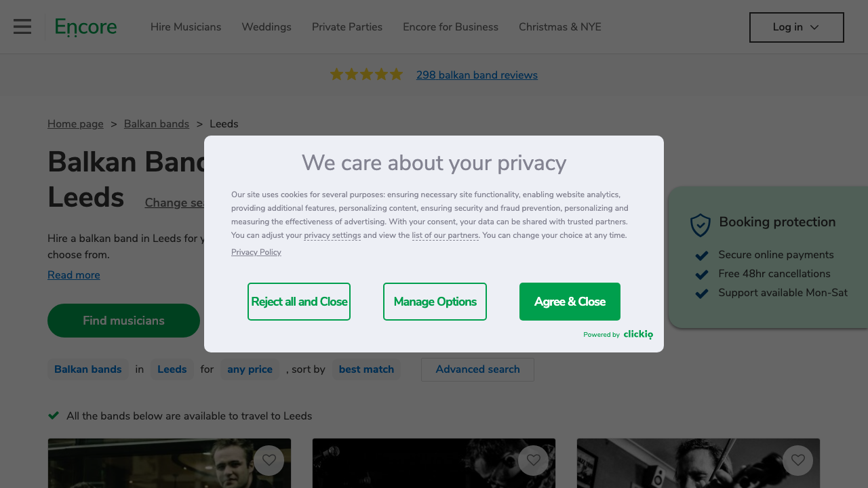Open the hamburger navigation menu
868x488 pixels.
click(22, 26)
